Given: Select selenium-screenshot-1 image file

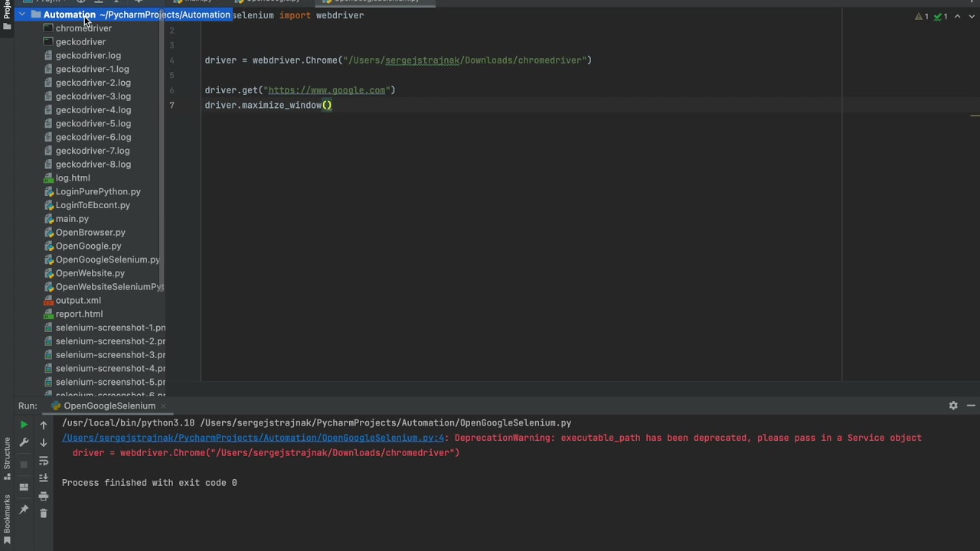Looking at the screenshot, I should pos(110,328).
